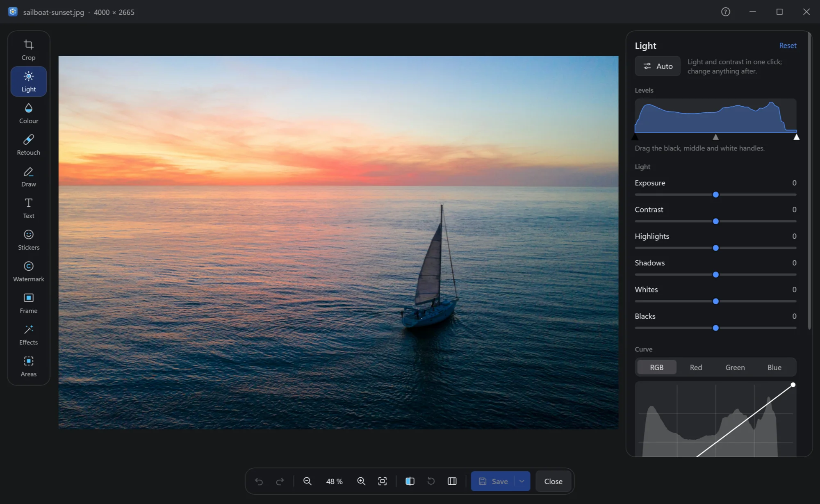Select the Crop tool

click(x=28, y=50)
